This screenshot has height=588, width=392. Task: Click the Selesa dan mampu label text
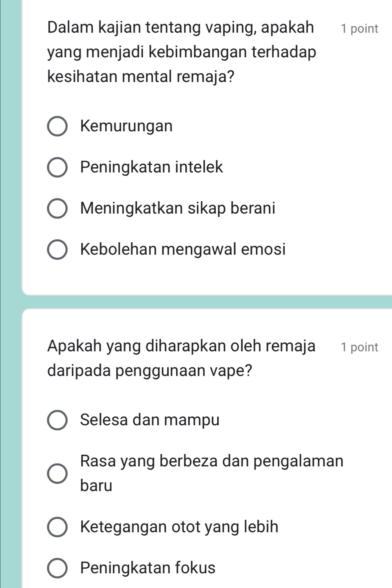click(x=150, y=420)
